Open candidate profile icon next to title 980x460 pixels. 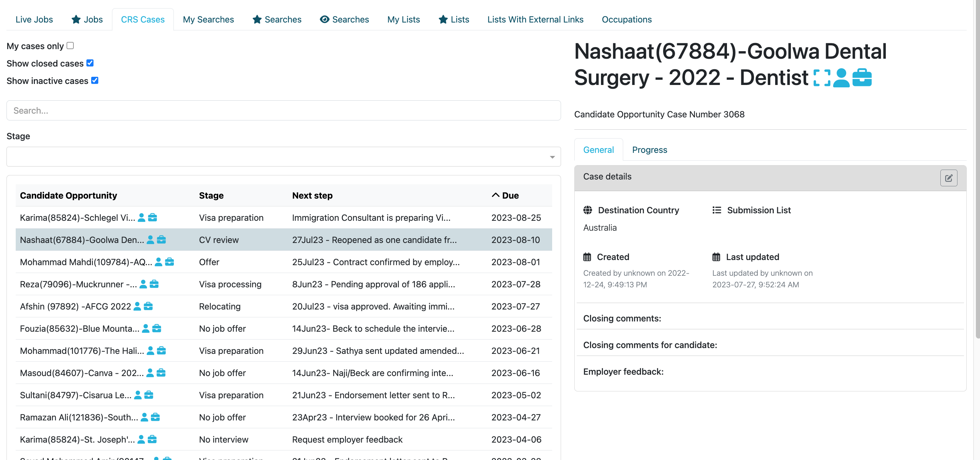[x=841, y=78]
